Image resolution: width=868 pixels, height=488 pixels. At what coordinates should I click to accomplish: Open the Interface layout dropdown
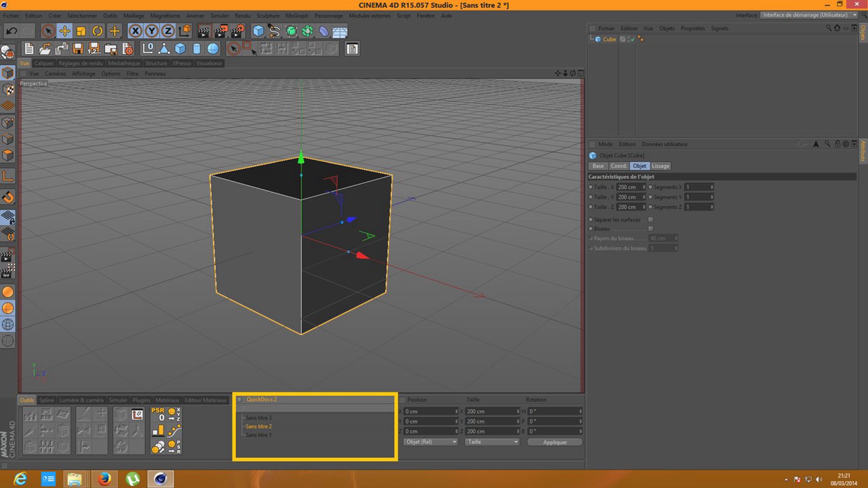[x=808, y=15]
